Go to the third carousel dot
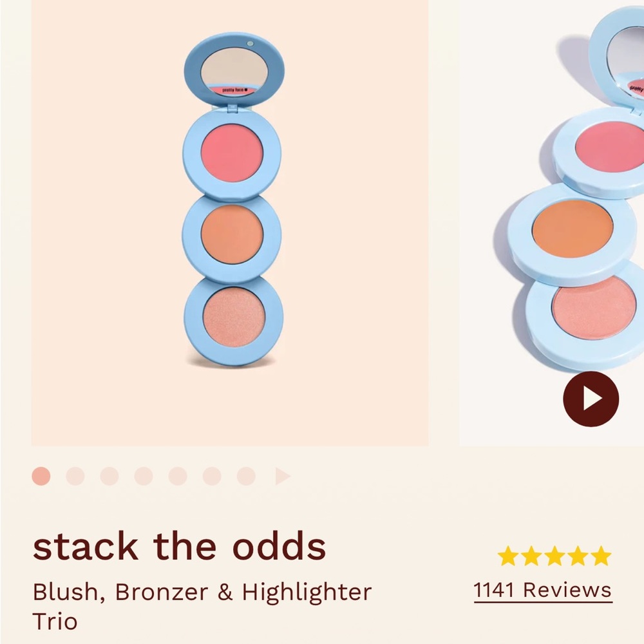644x644 pixels. [x=109, y=477]
